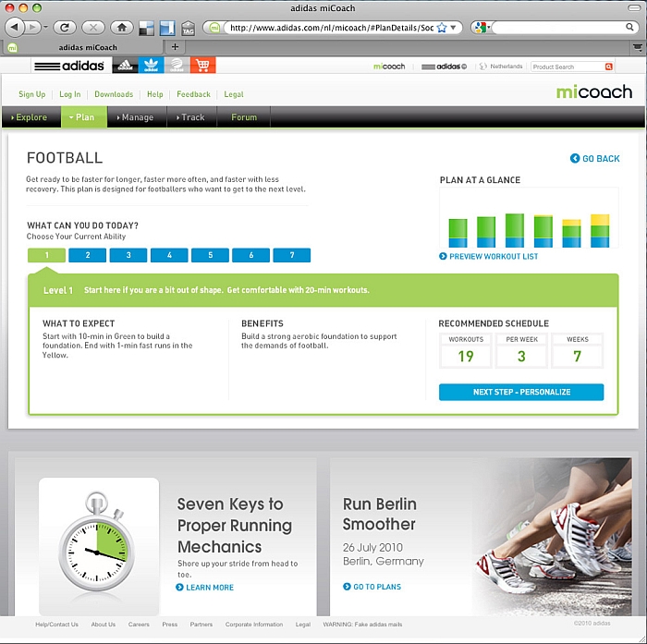This screenshot has height=644, width=647.
Task: Click the small miCoach link in top bar
Action: [389, 67]
